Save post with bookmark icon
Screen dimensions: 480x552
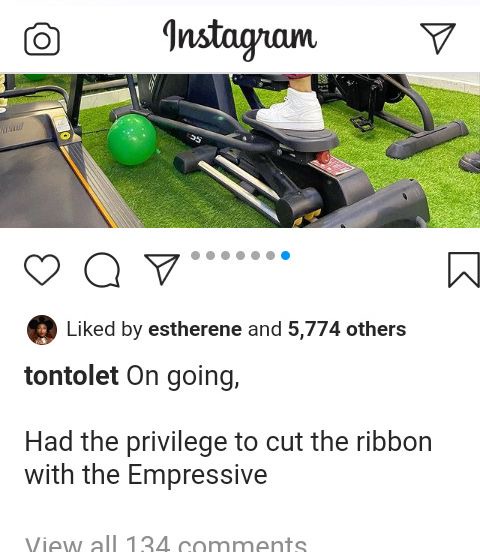pyautogui.click(x=464, y=270)
